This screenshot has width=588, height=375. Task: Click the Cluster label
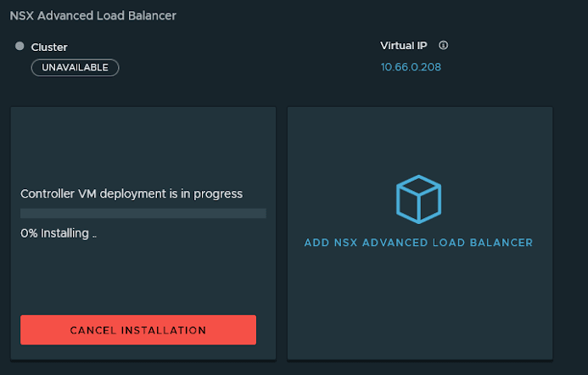tap(49, 48)
